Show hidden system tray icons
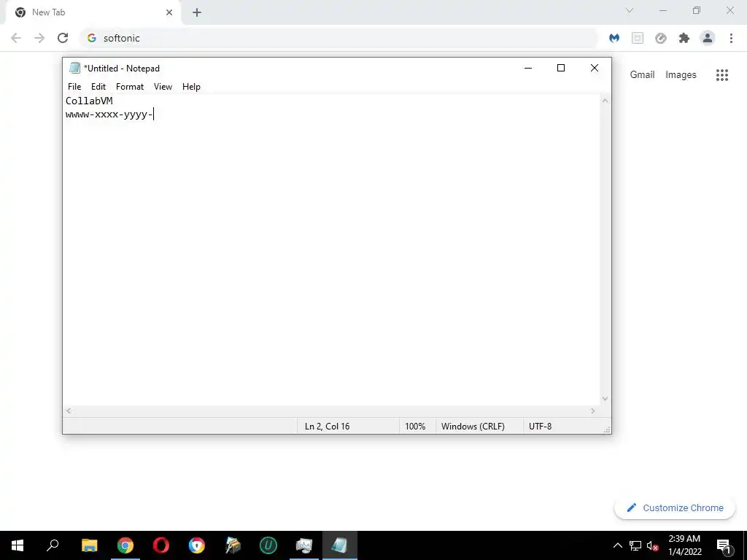747x560 pixels. pyautogui.click(x=617, y=545)
